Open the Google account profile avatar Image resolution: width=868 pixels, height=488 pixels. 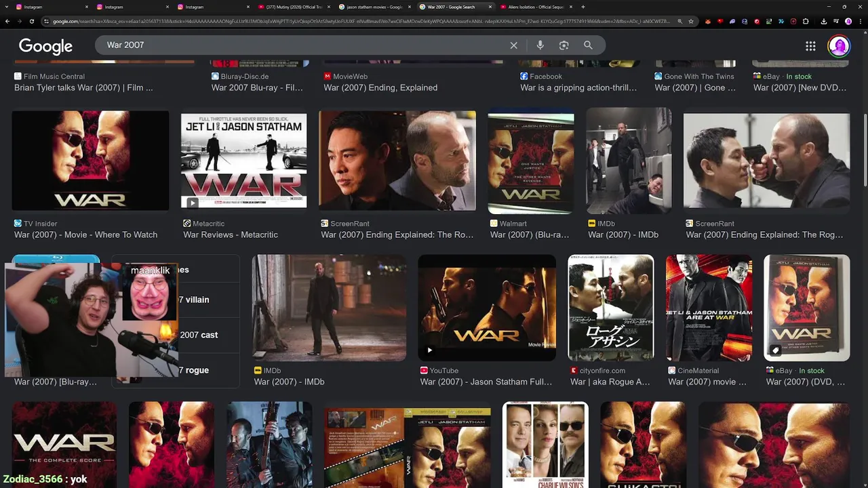point(839,46)
